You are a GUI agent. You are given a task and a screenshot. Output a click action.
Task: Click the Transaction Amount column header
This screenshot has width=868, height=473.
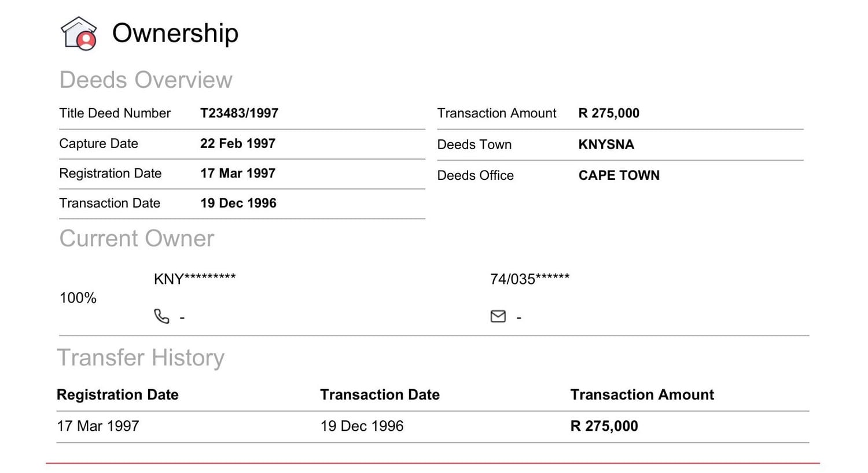(x=642, y=395)
